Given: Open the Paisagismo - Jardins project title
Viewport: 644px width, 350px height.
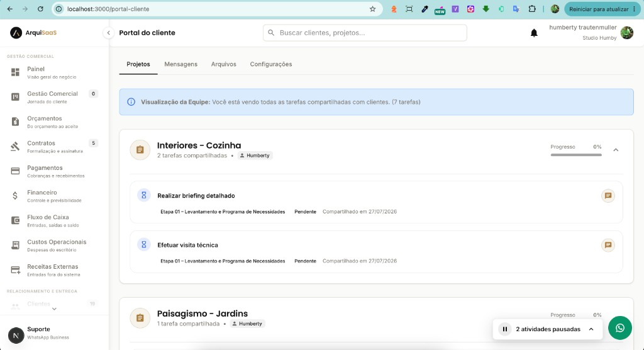Looking at the screenshot, I should pyautogui.click(x=202, y=313).
